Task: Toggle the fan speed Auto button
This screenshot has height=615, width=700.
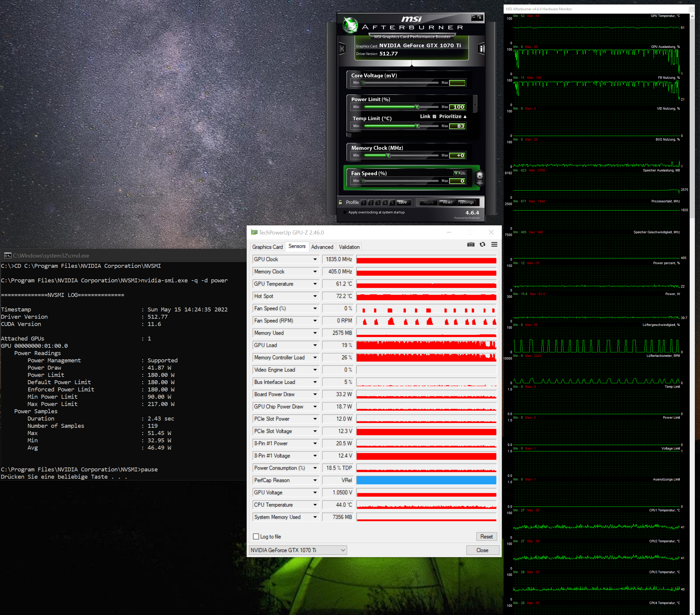Action: [460, 173]
